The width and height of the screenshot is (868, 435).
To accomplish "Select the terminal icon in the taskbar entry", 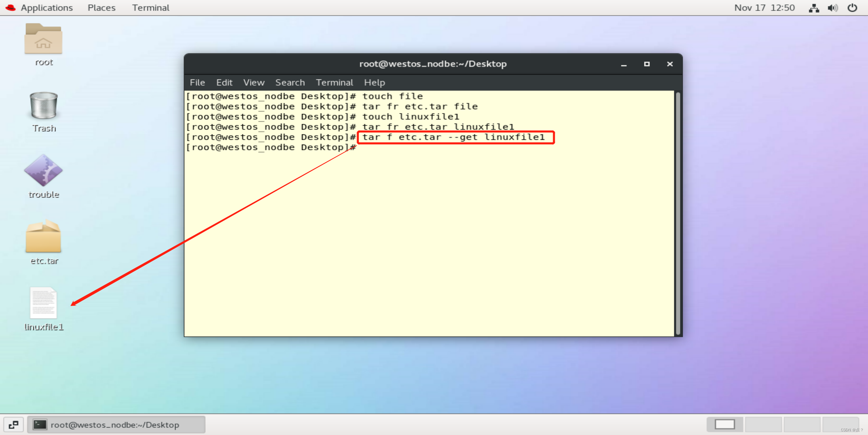I will (40, 424).
